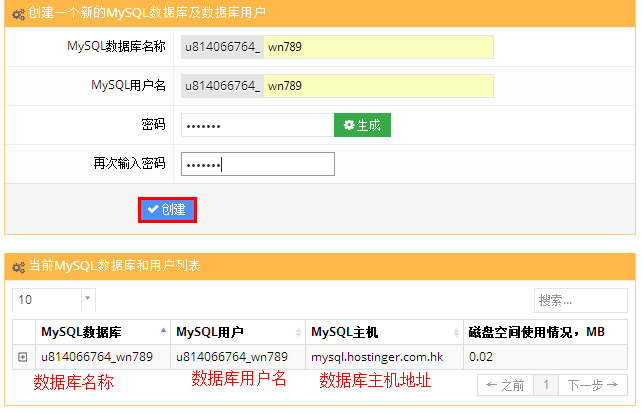
Task: Click the 生成 password generate button
Action: click(362, 125)
